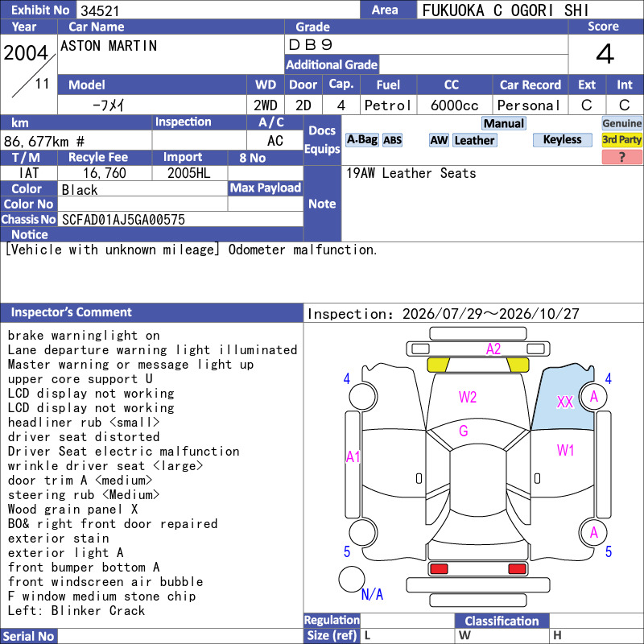This screenshot has width=644, height=644.
Task: Click the 19AW Leather Seats note
Action: click(x=411, y=173)
